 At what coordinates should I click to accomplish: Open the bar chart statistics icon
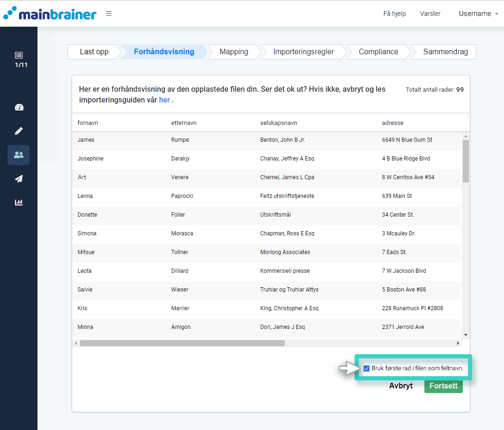19,203
